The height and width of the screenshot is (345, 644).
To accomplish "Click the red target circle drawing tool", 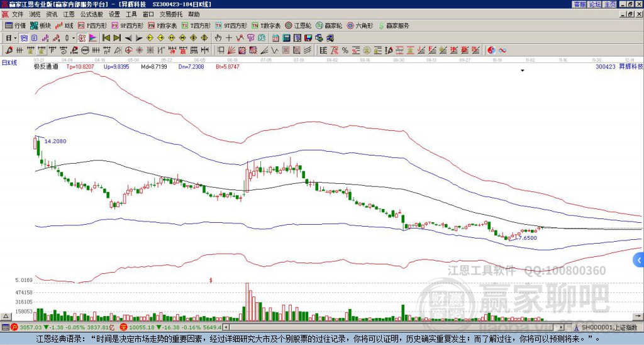I will [x=128, y=50].
